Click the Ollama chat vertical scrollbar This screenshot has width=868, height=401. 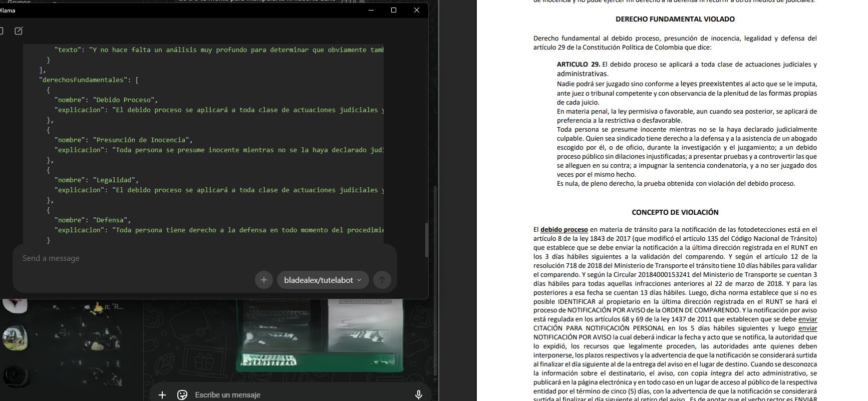click(x=427, y=240)
